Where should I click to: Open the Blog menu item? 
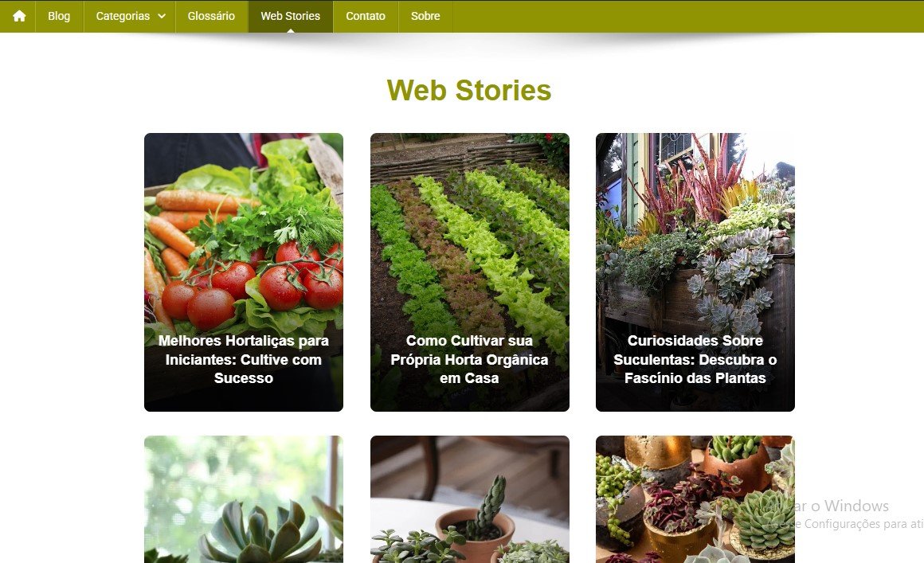tap(59, 16)
